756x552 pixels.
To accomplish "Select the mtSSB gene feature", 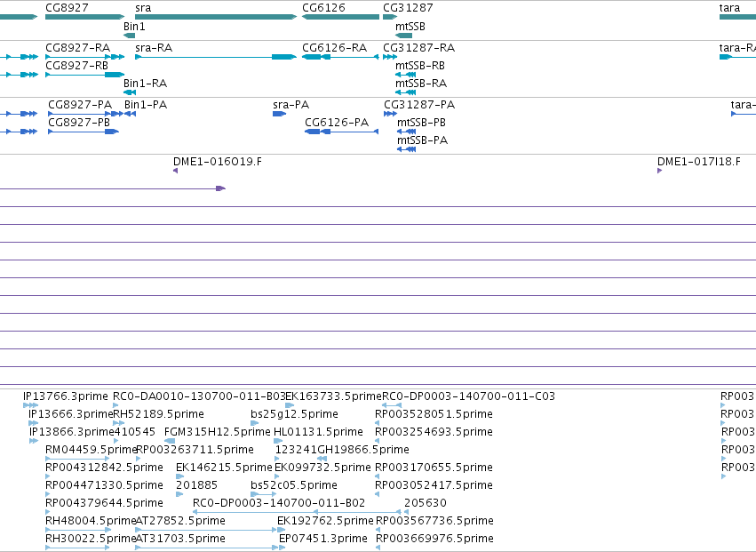I will pos(404,36).
